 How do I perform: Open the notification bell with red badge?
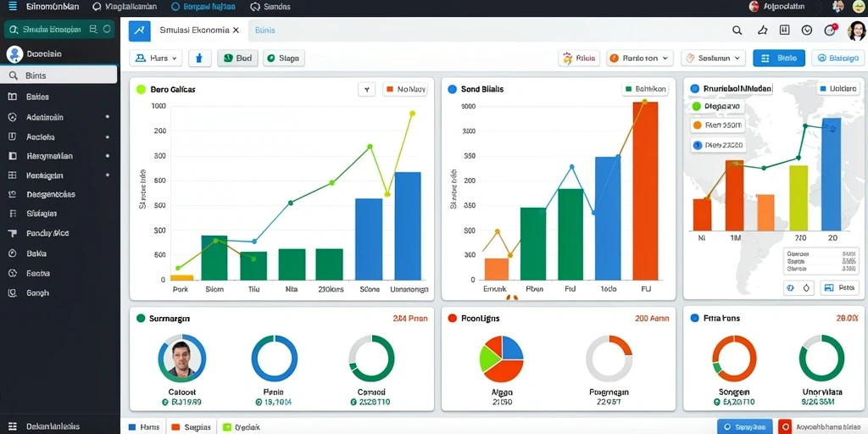point(830,30)
